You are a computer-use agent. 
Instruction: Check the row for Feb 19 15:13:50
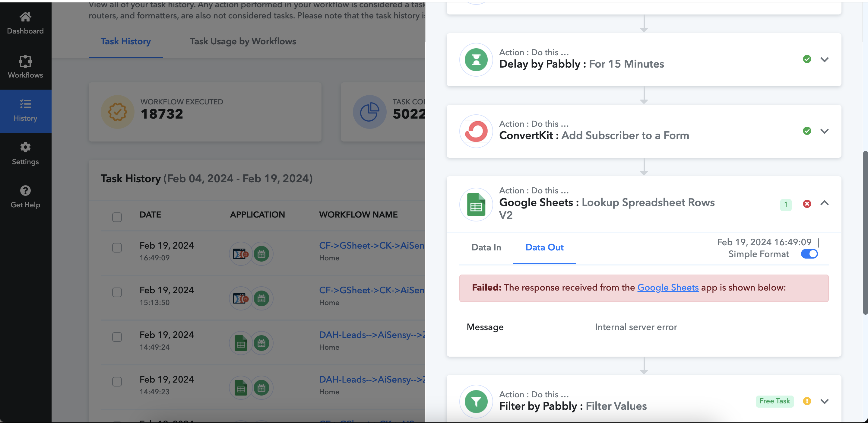[x=117, y=292]
